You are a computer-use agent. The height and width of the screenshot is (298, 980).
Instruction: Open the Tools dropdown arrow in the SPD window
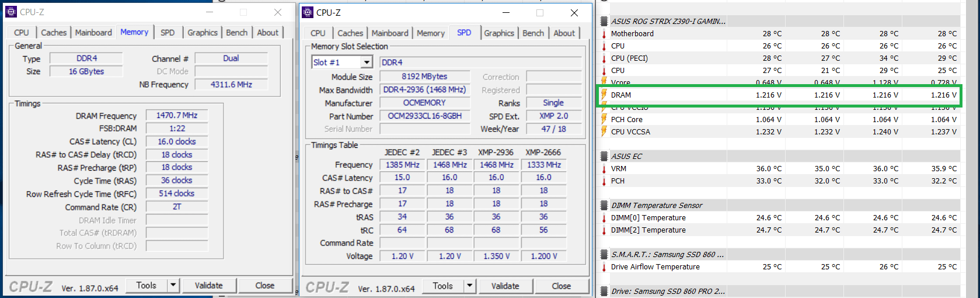469,286
